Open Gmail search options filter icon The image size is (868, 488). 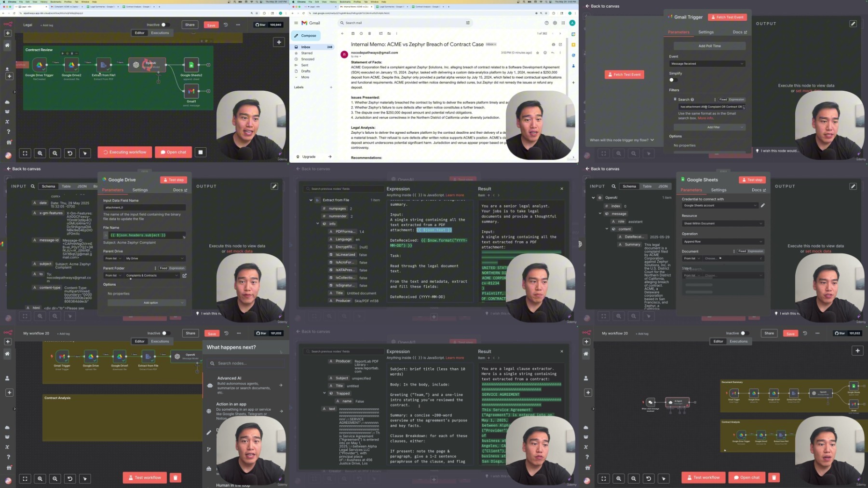click(x=467, y=23)
